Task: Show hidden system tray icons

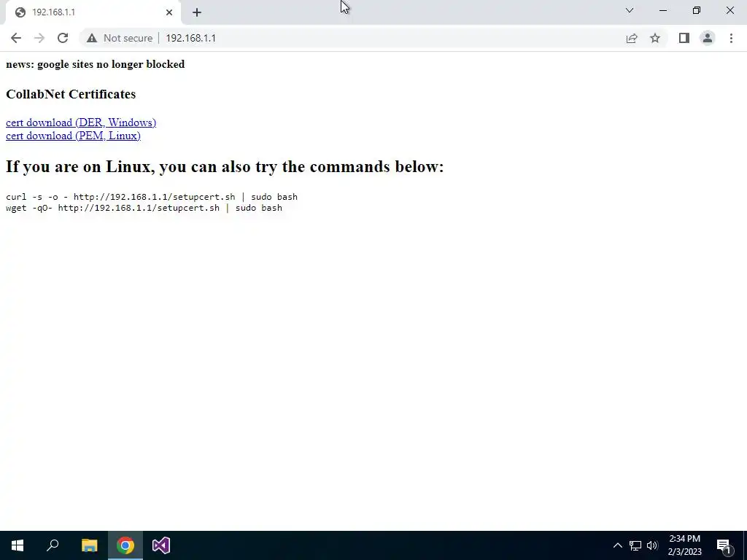Action: (617, 545)
